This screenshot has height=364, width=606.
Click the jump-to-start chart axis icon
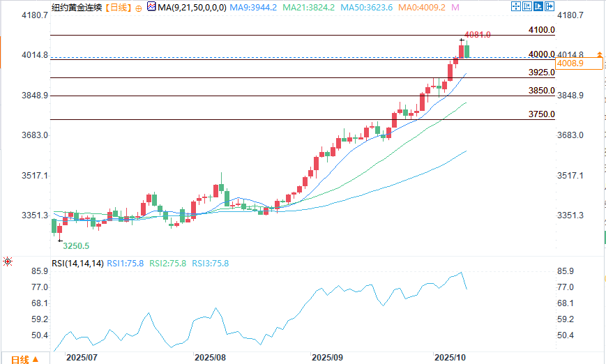tap(527, 6)
